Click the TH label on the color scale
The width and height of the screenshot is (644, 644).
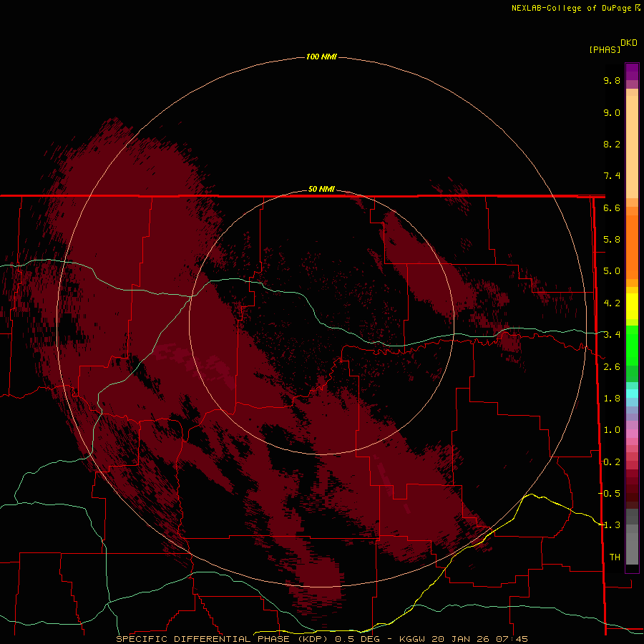click(615, 557)
